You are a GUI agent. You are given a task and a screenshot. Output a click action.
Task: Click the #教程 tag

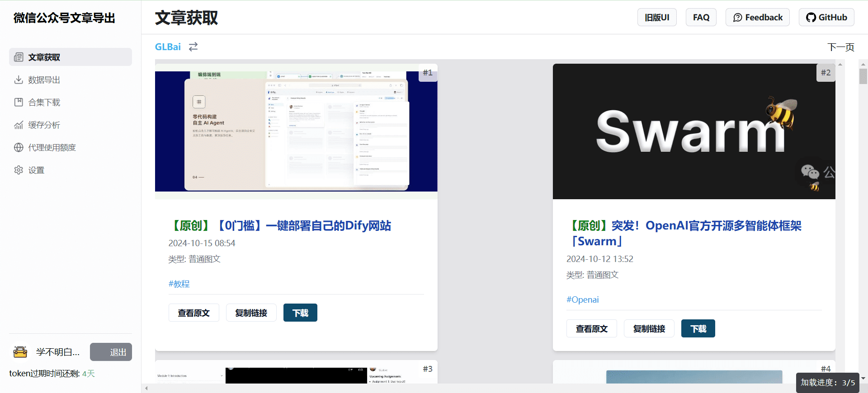click(x=179, y=284)
